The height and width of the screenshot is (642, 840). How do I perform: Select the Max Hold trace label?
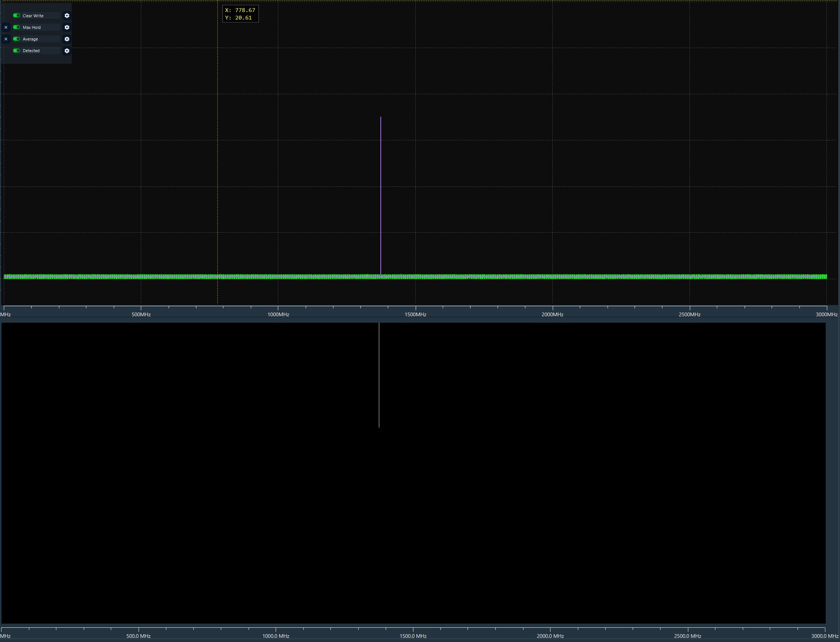coord(32,27)
